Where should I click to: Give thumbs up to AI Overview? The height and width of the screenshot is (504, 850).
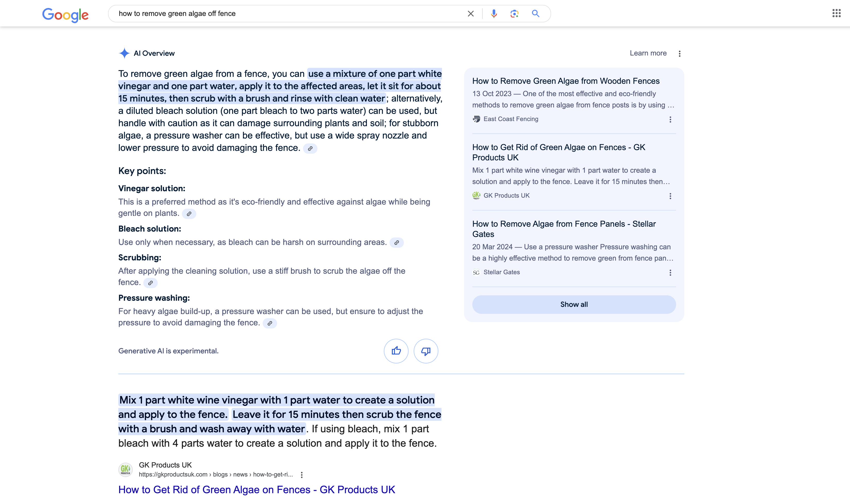coord(396,351)
